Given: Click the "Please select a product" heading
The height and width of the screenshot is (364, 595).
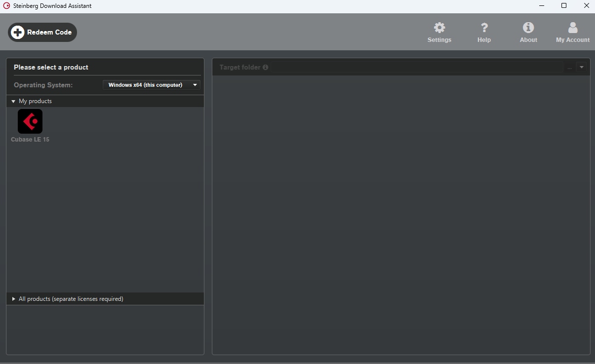Looking at the screenshot, I should 51,67.
